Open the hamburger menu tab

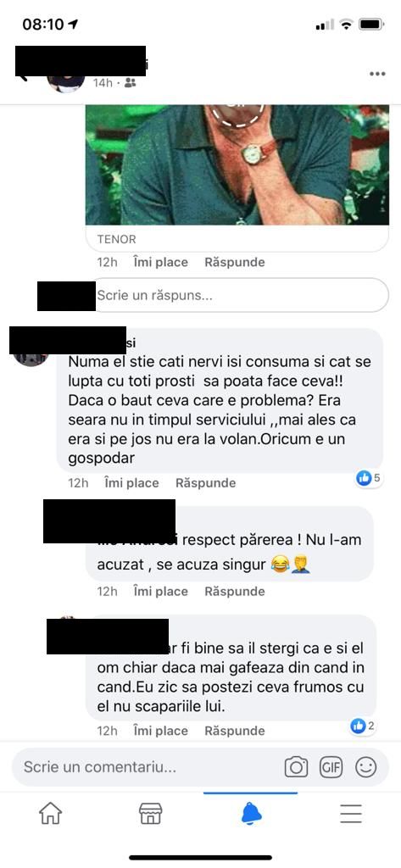pyautogui.click(x=351, y=814)
